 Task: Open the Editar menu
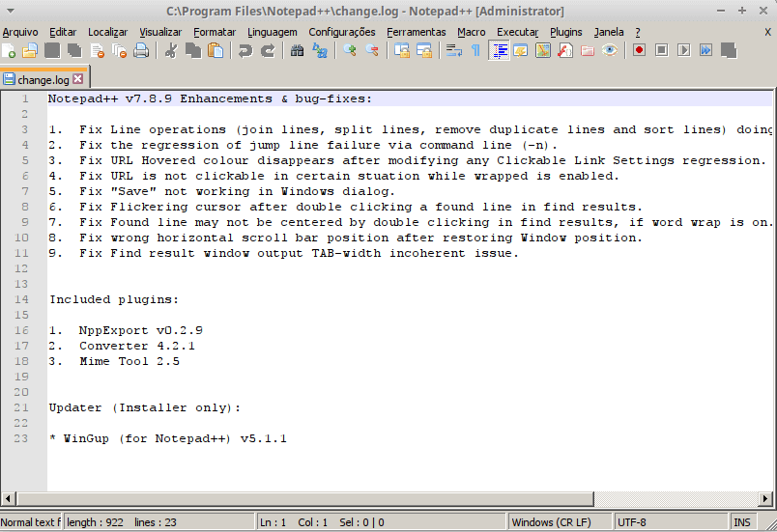pos(63,32)
